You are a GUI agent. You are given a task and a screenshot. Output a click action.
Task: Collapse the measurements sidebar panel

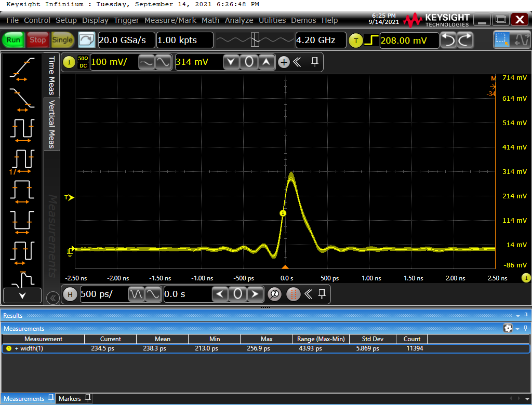52,298
